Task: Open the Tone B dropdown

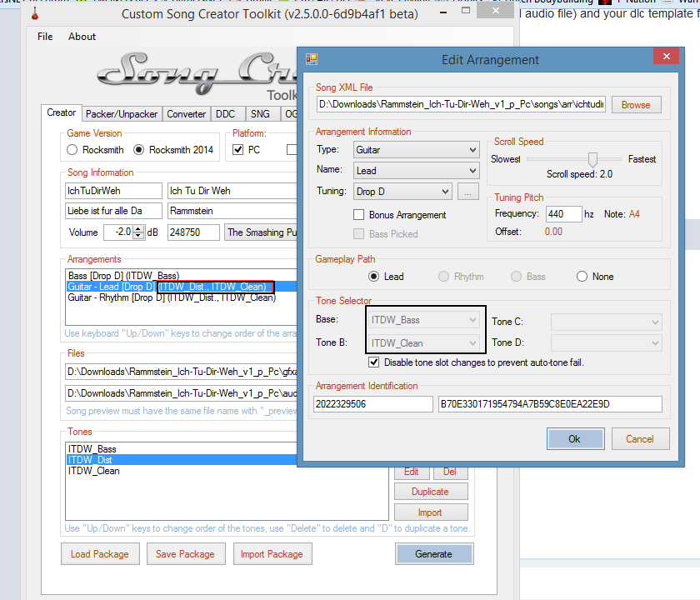Action: [x=424, y=343]
